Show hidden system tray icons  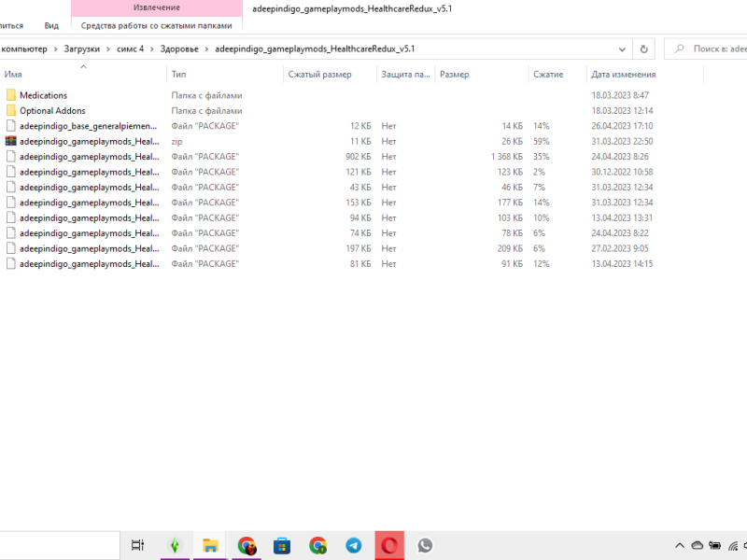pos(680,545)
